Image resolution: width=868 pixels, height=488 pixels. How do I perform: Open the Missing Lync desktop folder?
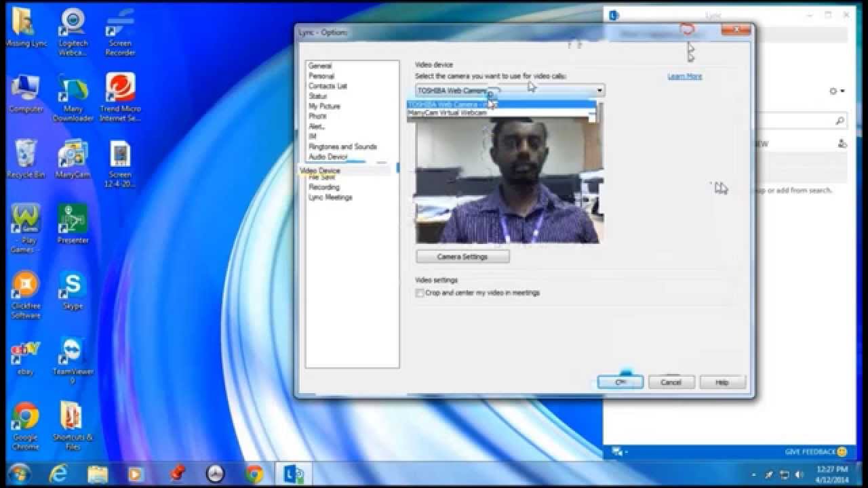pyautogui.click(x=25, y=28)
